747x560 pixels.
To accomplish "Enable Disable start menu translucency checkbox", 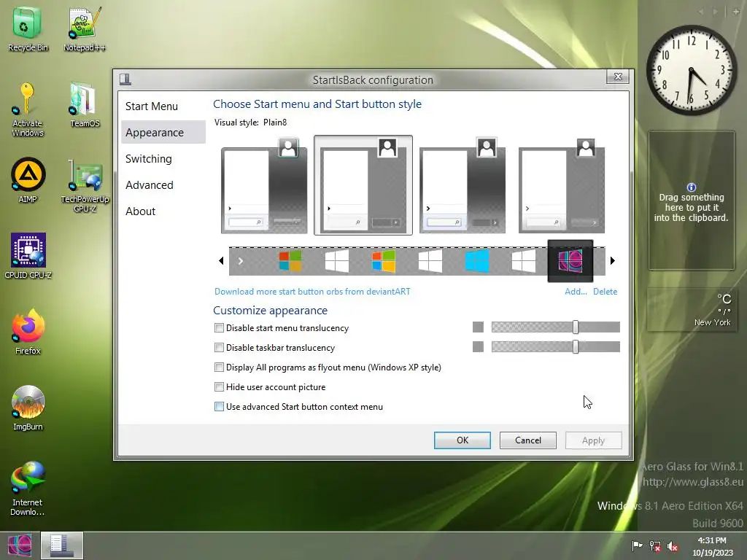I will [x=219, y=327].
